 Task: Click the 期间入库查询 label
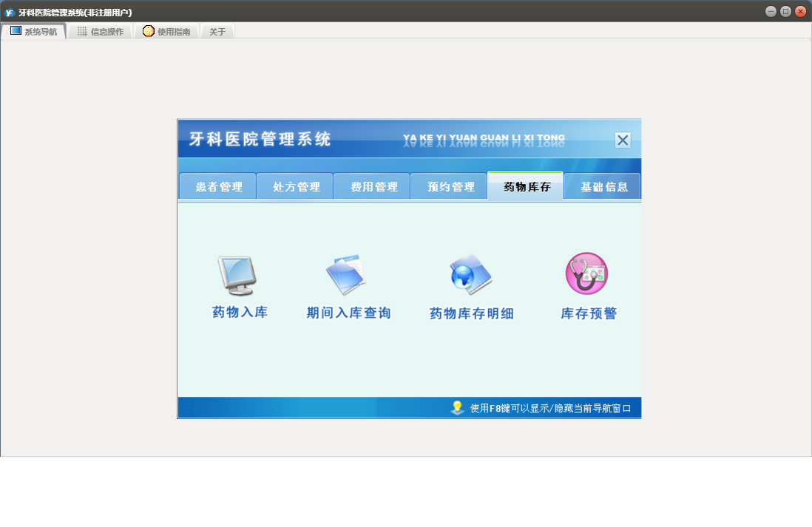click(x=348, y=313)
